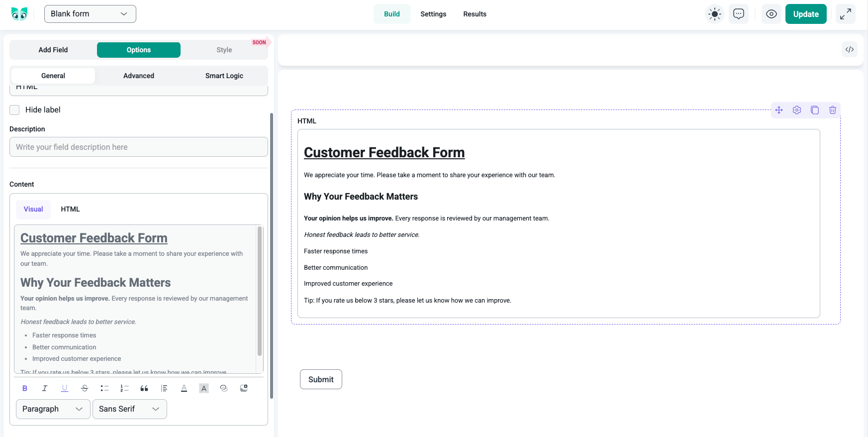Insert a numbered list
Image resolution: width=868 pixels, height=437 pixels.
[x=124, y=388]
